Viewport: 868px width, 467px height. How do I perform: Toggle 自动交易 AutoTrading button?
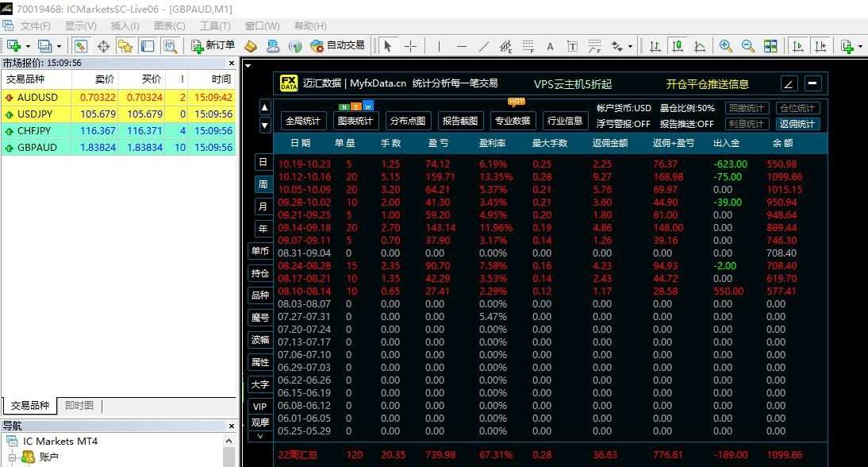coord(338,45)
